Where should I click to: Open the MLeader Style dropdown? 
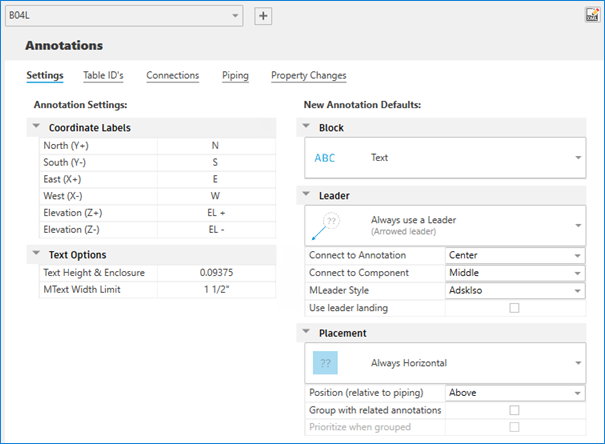coord(577,290)
